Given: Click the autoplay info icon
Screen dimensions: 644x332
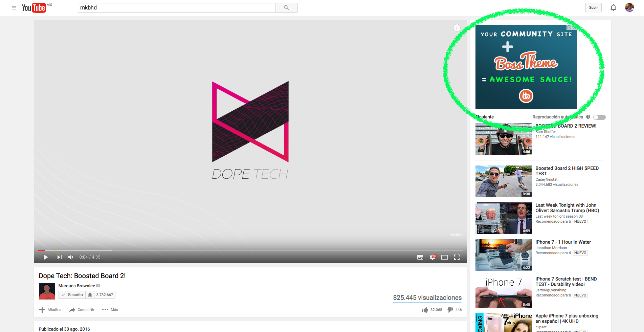Looking at the screenshot, I should pos(588,117).
